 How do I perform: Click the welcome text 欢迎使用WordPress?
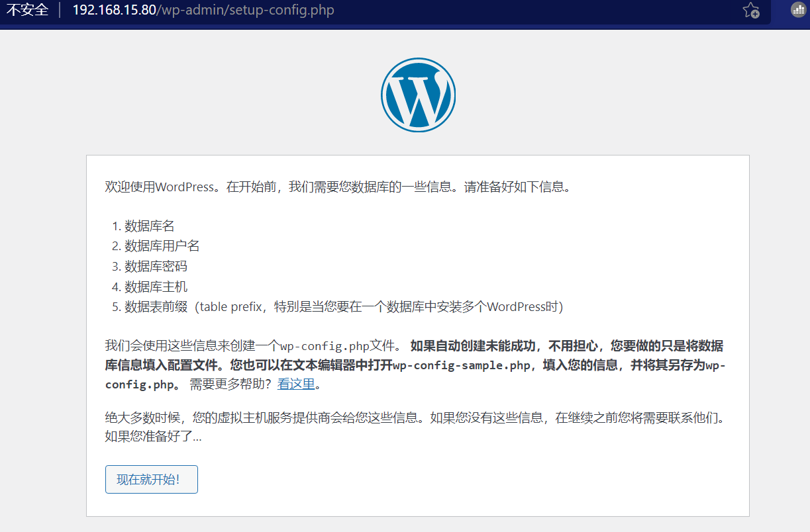160,187
